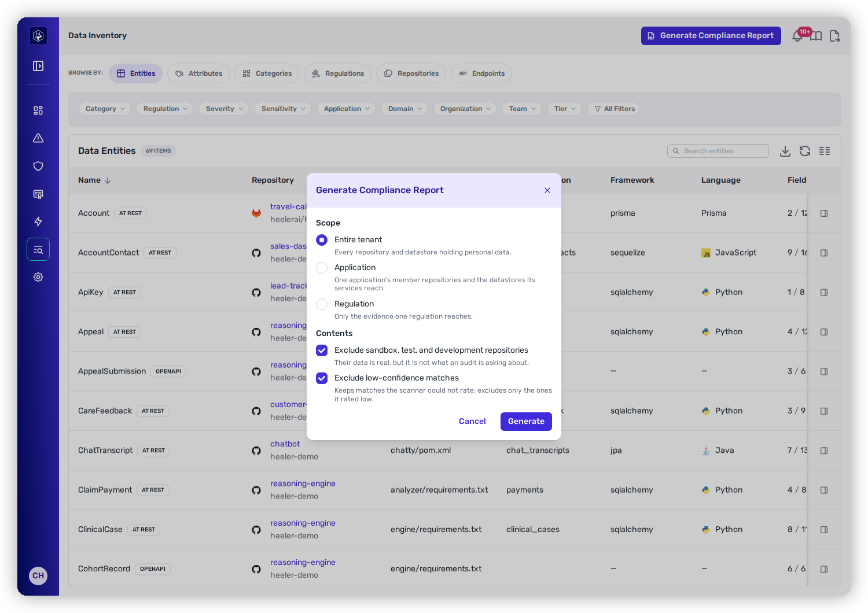Select the Entire tenant scope option
This screenshot has width=868, height=613.
322,240
